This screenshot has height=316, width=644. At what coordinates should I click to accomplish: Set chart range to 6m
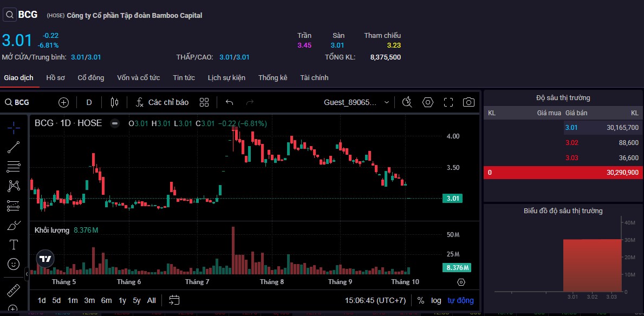(x=106, y=300)
